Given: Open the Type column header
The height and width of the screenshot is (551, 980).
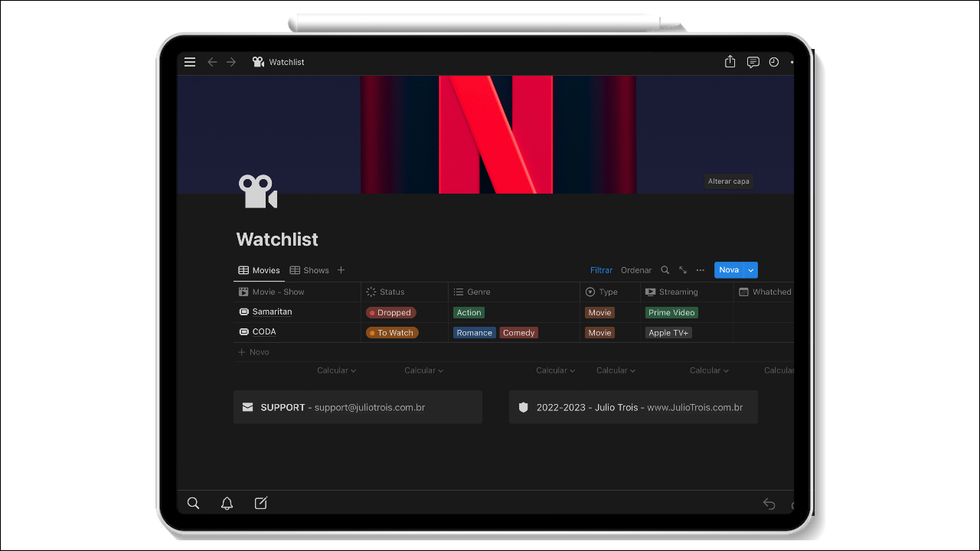Looking at the screenshot, I should 610,292.
